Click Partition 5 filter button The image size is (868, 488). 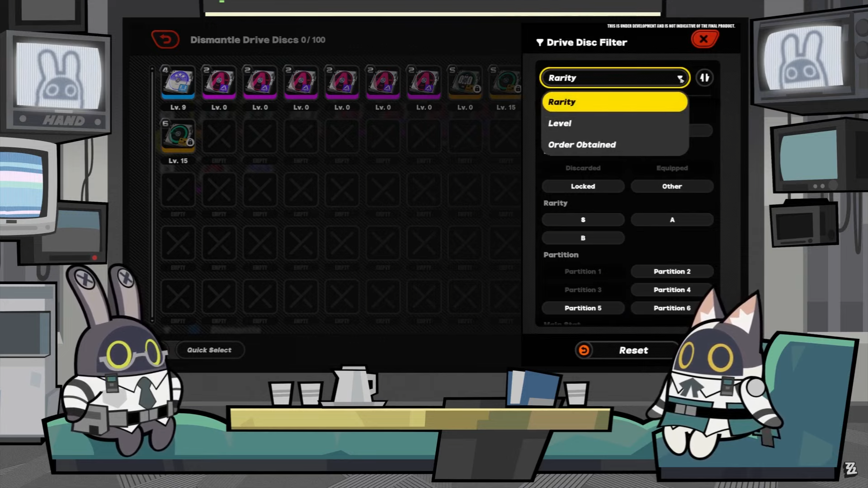pyautogui.click(x=583, y=308)
